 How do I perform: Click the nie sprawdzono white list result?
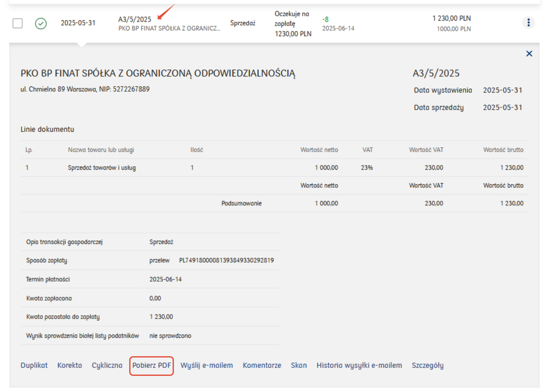coord(170,336)
